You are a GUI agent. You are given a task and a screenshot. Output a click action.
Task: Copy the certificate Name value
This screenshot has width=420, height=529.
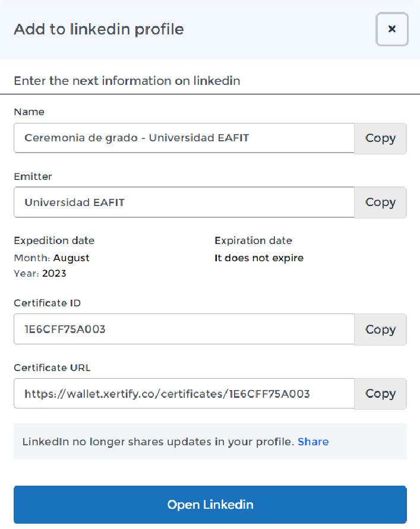click(x=380, y=138)
